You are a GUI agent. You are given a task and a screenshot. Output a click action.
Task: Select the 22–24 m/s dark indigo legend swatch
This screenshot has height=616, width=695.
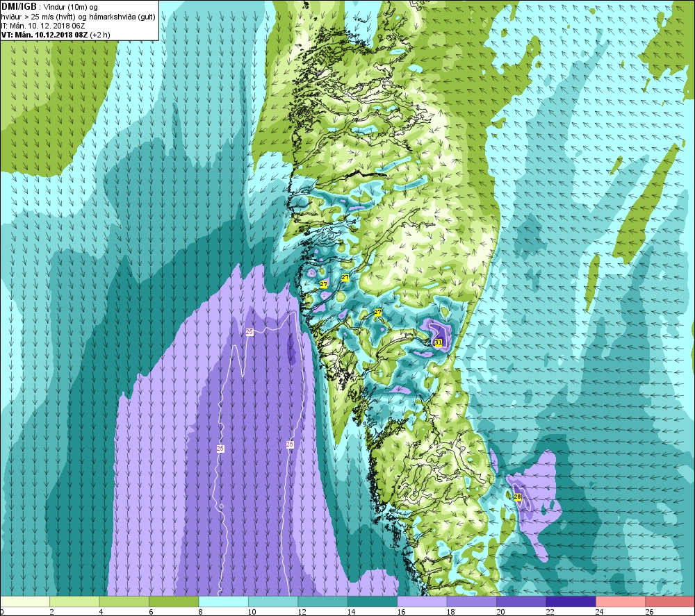point(571,601)
